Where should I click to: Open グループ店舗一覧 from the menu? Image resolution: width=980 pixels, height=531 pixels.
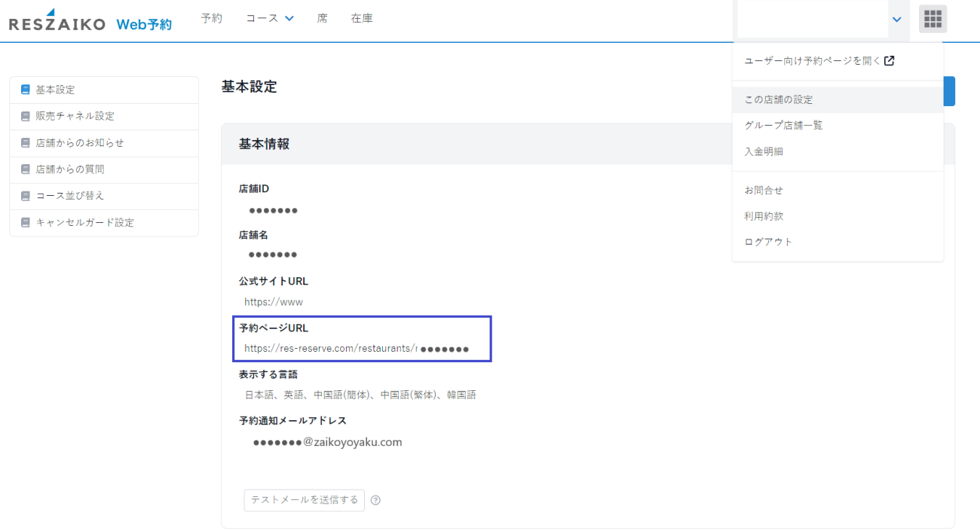click(x=783, y=125)
